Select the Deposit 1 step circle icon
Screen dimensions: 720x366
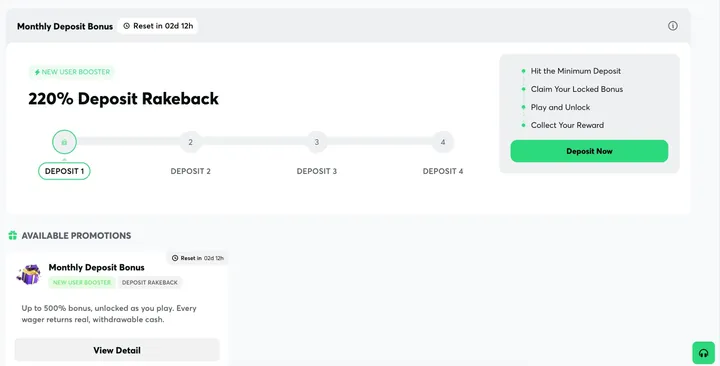pyautogui.click(x=64, y=142)
